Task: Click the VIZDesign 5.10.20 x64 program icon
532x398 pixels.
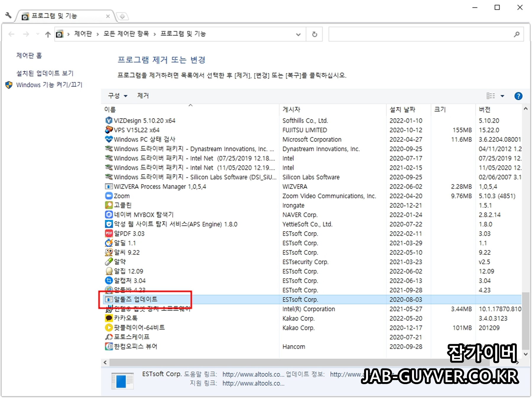Action: [x=109, y=121]
